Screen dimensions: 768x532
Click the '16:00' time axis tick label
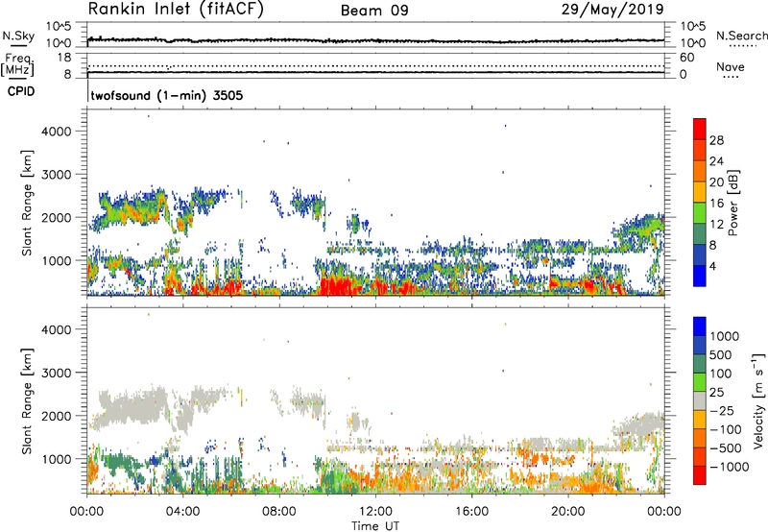pyautogui.click(x=471, y=512)
